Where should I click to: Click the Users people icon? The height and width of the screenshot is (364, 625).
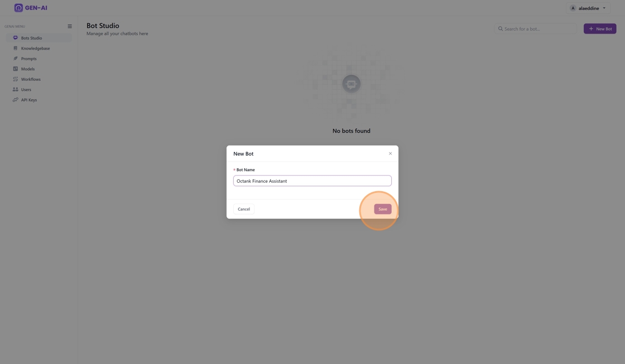[x=16, y=89]
